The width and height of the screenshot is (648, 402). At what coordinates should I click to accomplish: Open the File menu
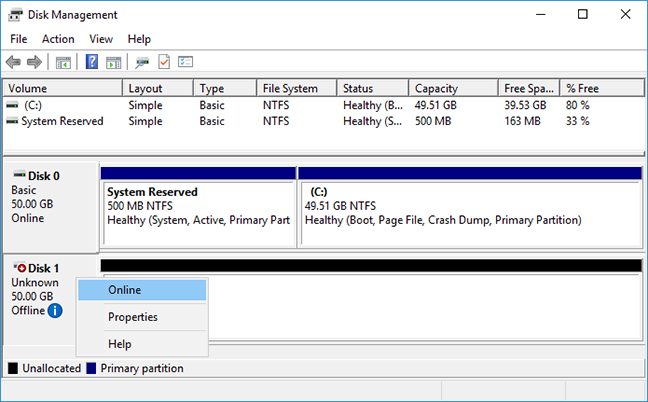coord(19,39)
